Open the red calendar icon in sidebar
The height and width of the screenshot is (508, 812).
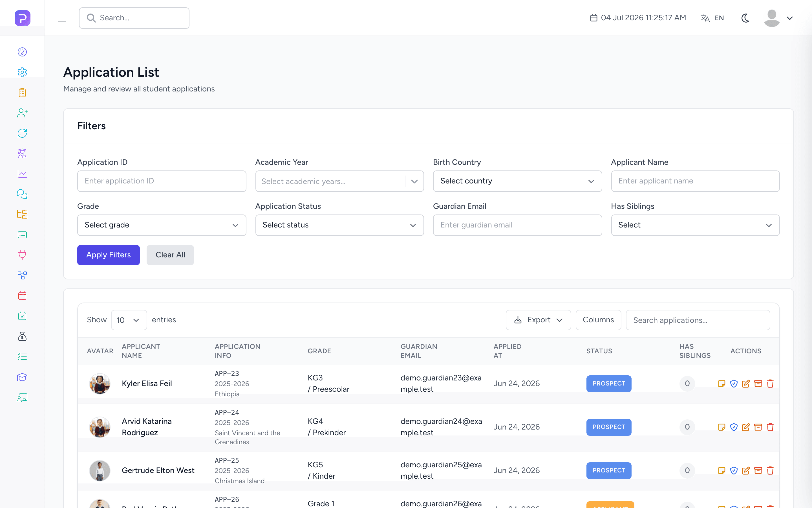click(22, 296)
